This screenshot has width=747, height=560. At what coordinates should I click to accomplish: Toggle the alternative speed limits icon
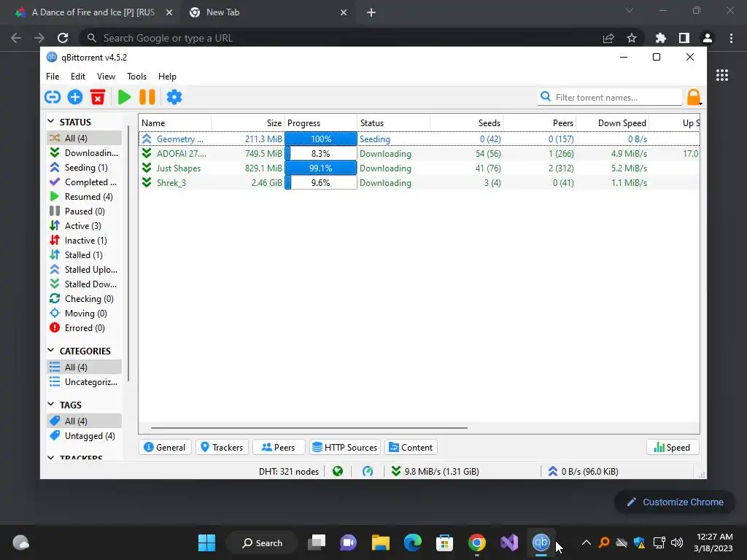368,472
